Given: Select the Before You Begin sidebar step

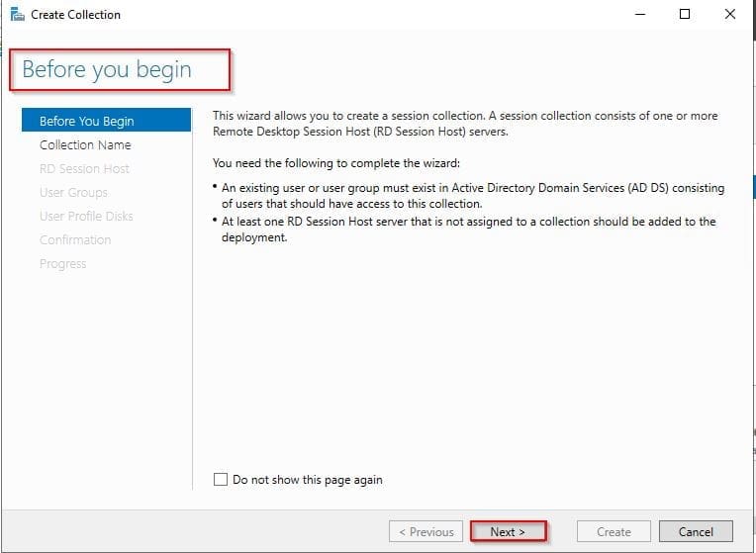Looking at the screenshot, I should coord(86,122).
